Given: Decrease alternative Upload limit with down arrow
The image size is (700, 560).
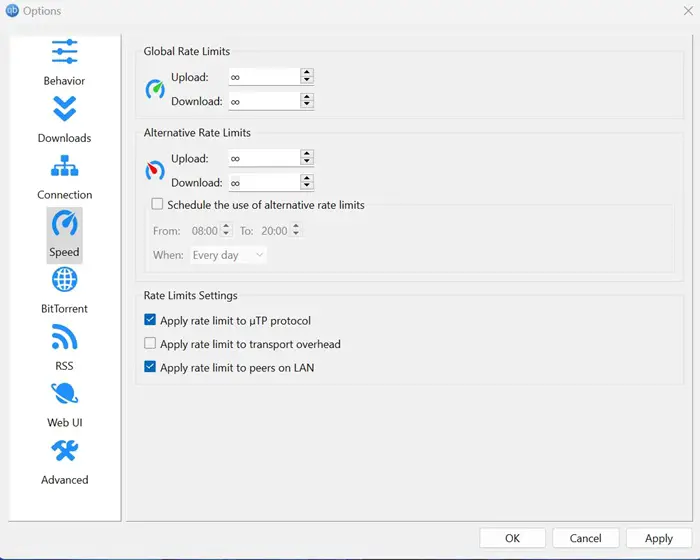Looking at the screenshot, I should 307,161.
